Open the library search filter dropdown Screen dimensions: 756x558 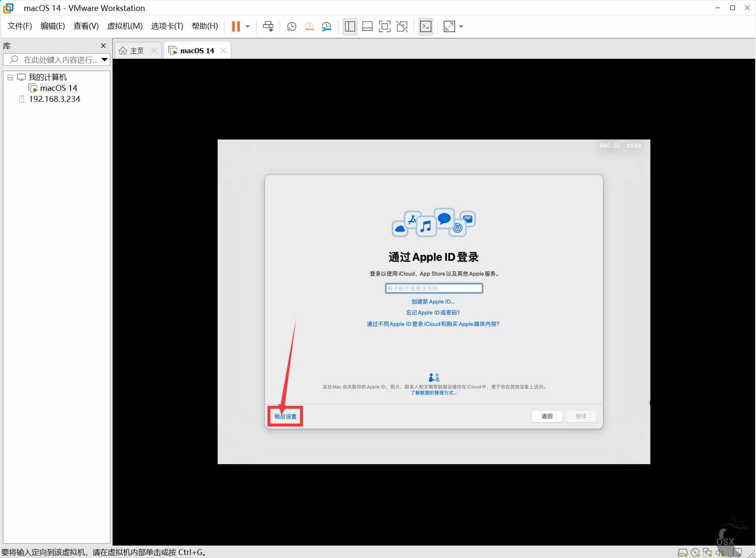tap(104, 60)
